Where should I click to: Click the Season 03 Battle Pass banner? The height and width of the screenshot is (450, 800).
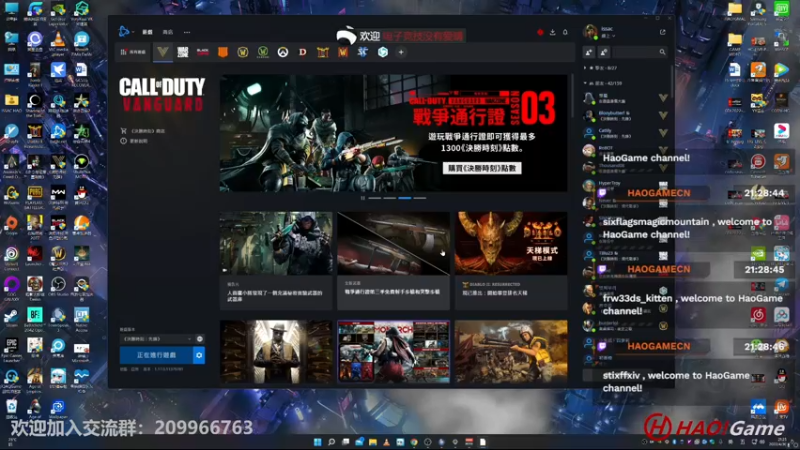point(393,133)
